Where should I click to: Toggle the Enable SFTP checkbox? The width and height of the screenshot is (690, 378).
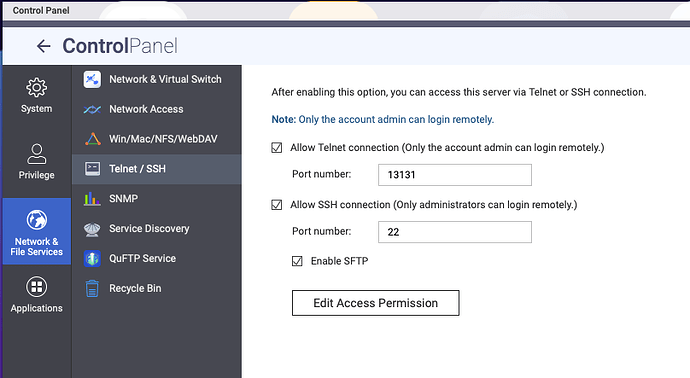[297, 261]
